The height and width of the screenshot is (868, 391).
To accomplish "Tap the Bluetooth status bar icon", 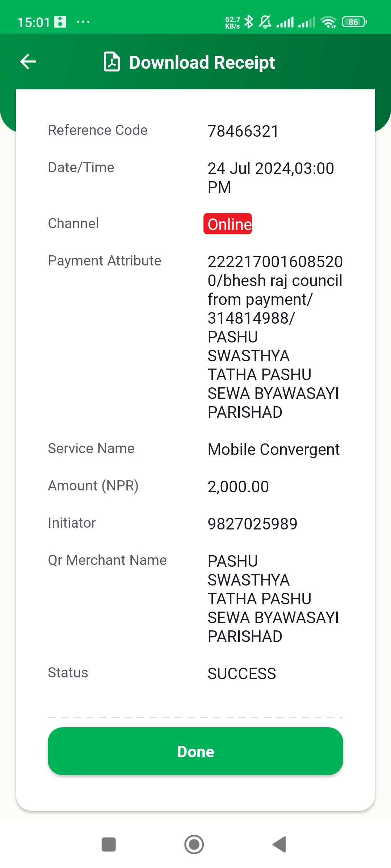I will click(x=249, y=22).
